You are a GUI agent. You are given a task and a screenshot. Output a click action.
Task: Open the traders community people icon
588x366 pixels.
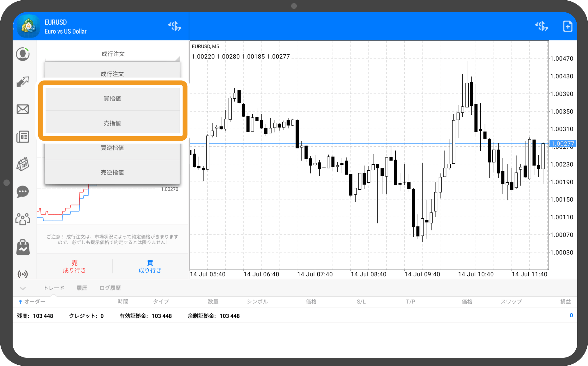click(x=23, y=219)
